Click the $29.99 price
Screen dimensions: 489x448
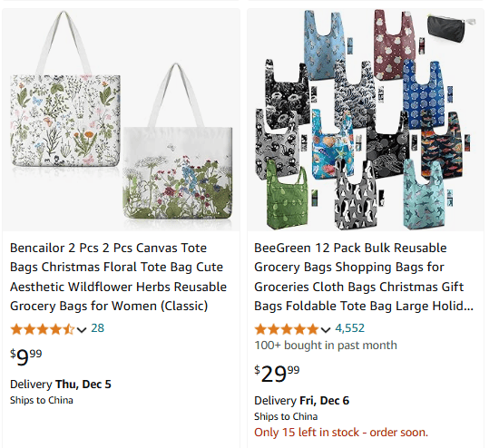point(277,374)
